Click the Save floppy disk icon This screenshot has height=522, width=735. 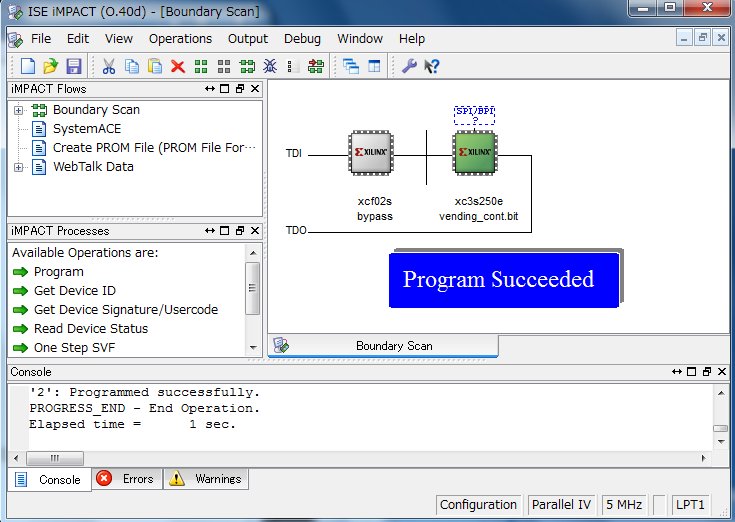click(x=74, y=66)
